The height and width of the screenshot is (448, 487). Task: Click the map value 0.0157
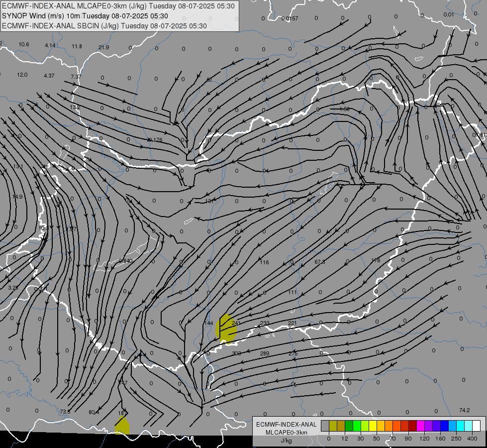tap(290, 18)
